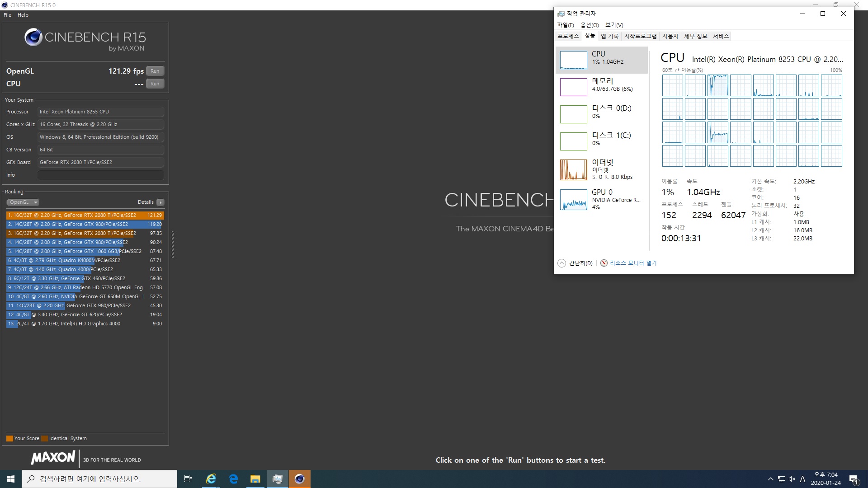
Task: Click the Info input field
Action: click(101, 175)
